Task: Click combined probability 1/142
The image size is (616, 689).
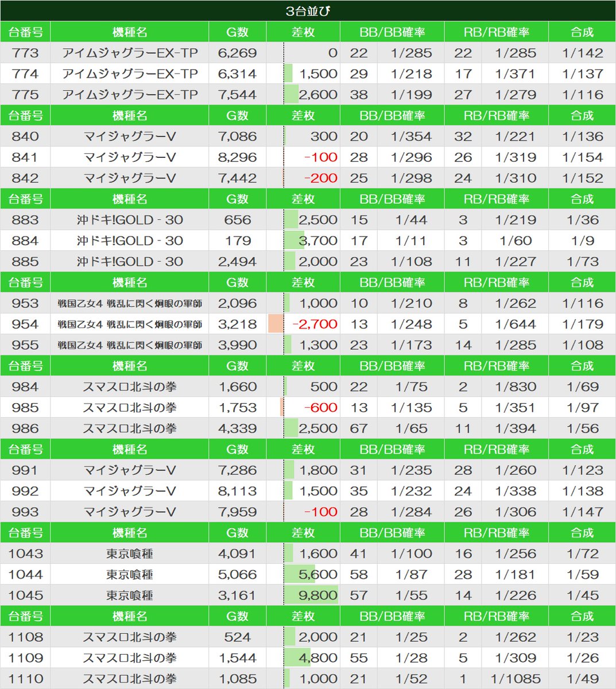Action: [x=583, y=53]
